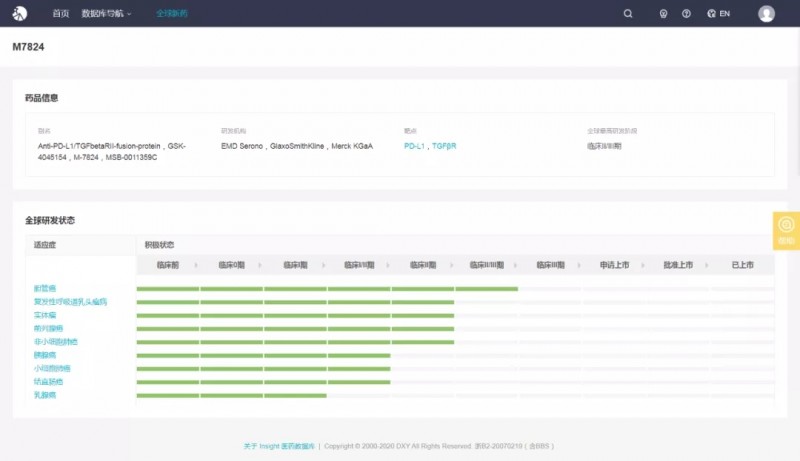
Task: Open the TGFβR target link
Action: [444, 146]
